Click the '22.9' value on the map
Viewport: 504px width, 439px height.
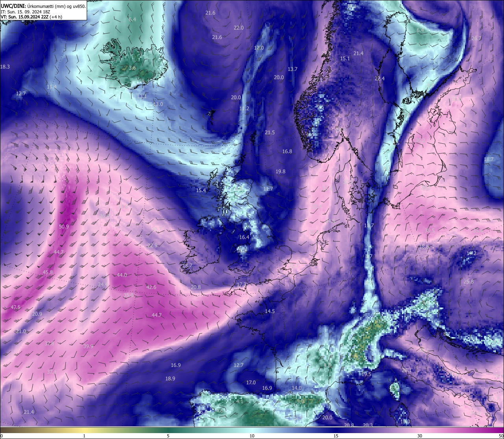(152, 245)
